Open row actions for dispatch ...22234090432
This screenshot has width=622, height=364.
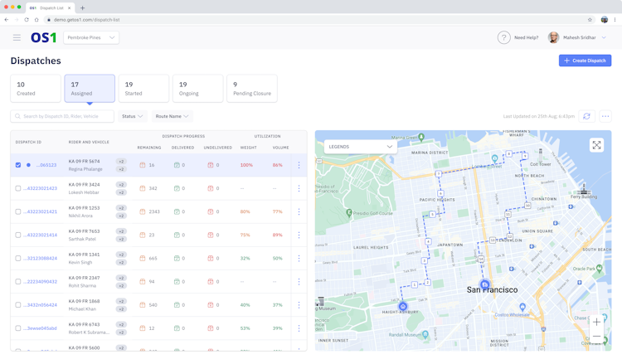[x=299, y=282]
